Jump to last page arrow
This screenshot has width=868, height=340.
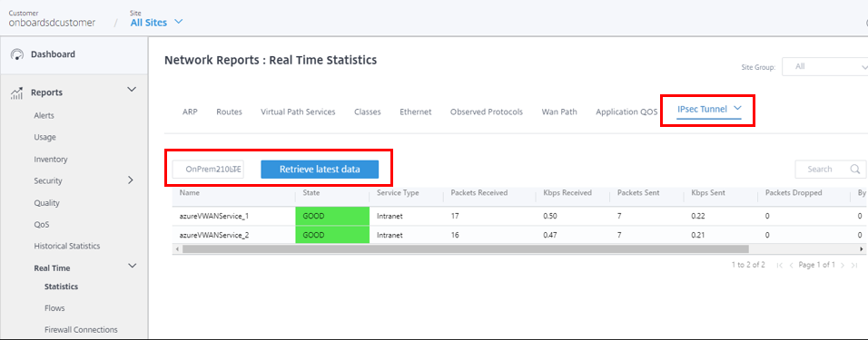pos(854,266)
